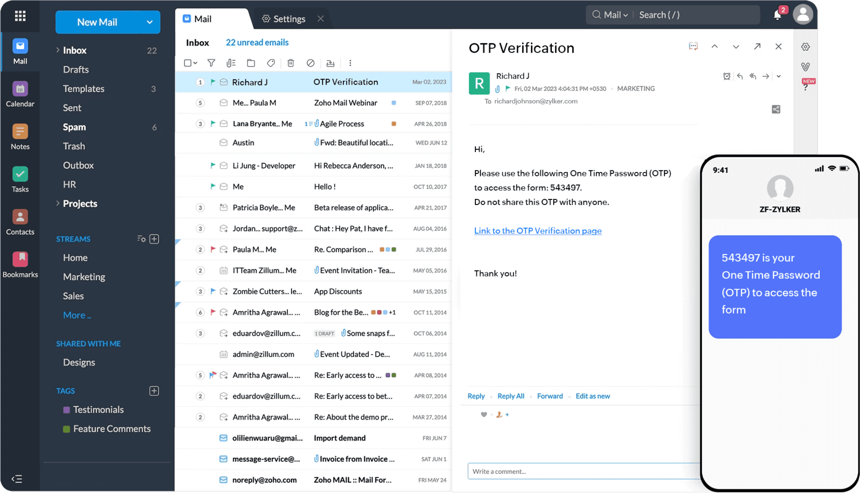Go to next email with down chevron
The width and height of the screenshot is (860, 504).
click(x=736, y=46)
